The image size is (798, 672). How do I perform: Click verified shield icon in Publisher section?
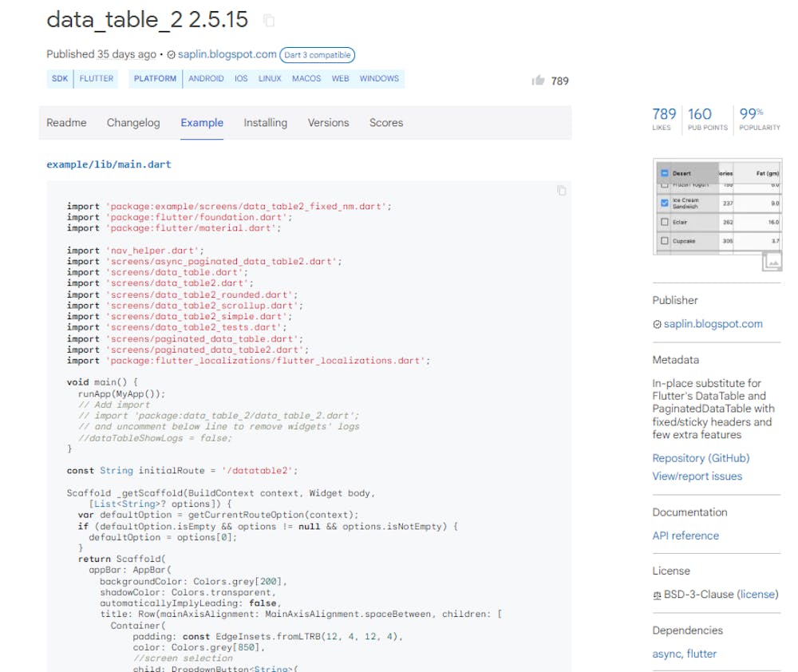pos(657,324)
